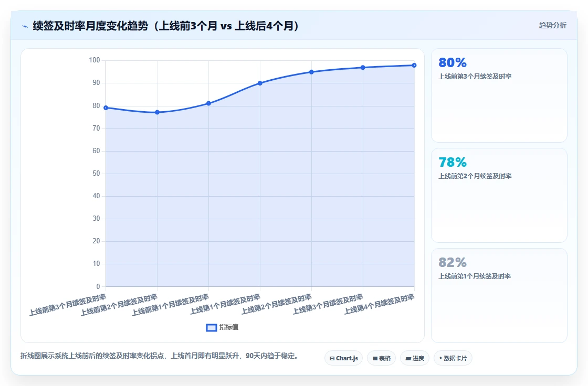Click data point for 上线第4个月续签及时率

click(414, 65)
